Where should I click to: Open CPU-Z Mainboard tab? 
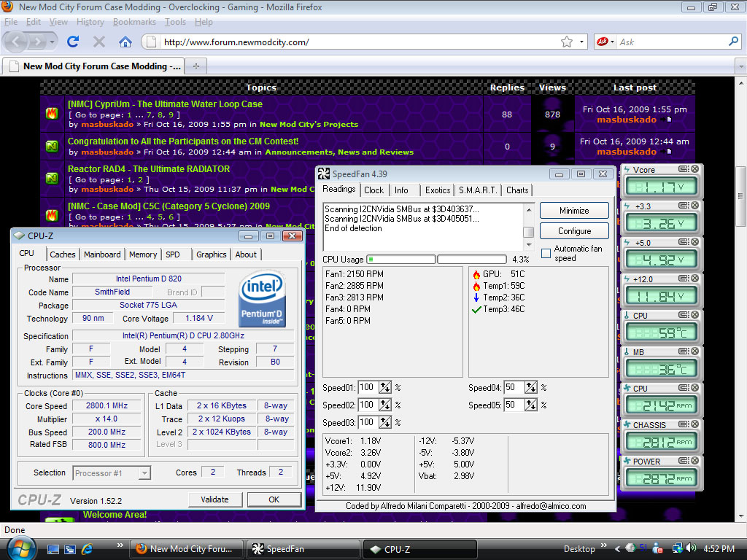(102, 254)
